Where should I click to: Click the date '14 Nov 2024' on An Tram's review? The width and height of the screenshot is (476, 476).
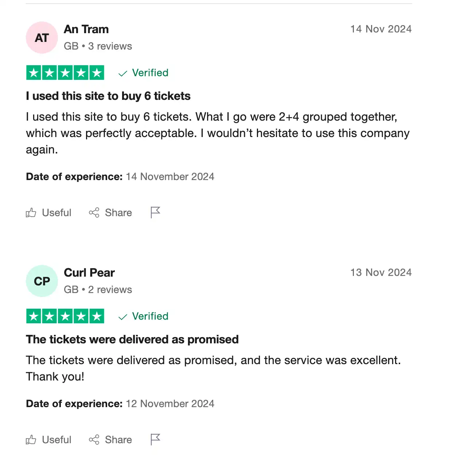pos(381,29)
